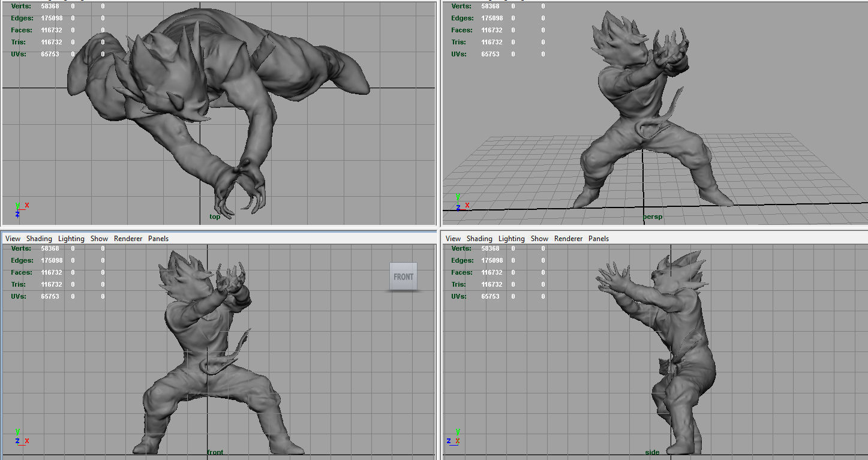
Task: Click the axis orientation gizmo in top view
Action: (x=21, y=209)
